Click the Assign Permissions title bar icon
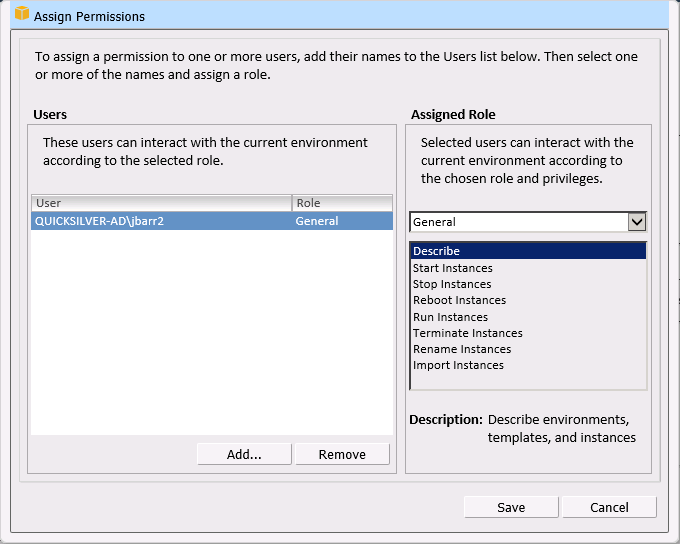This screenshot has width=680, height=544. (x=21, y=15)
